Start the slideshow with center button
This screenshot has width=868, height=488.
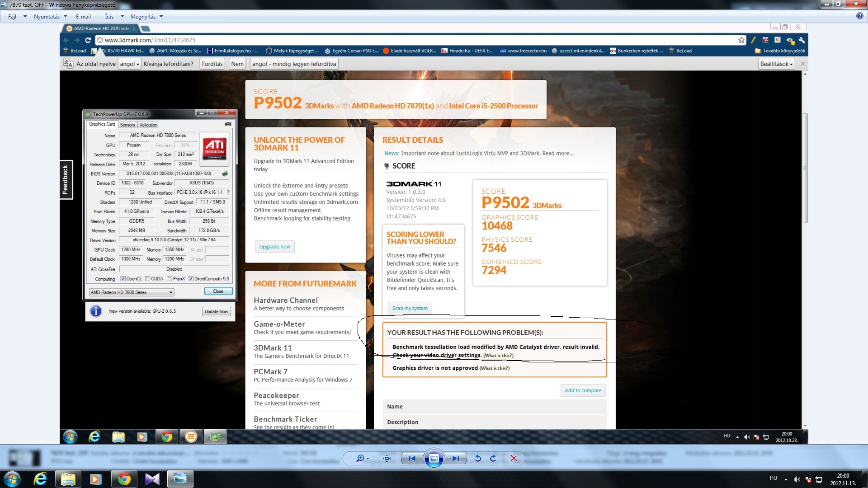coord(434,458)
